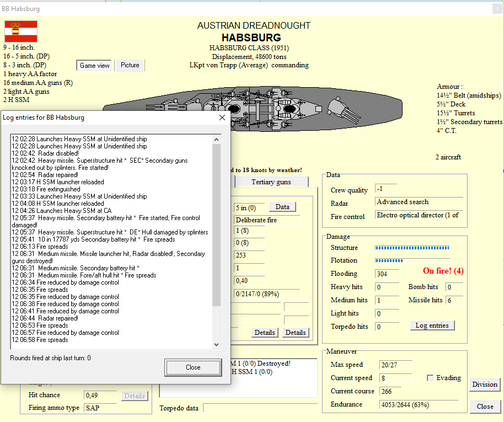Click the HABSBURG ship name heading
This screenshot has height=422, width=504.
click(251, 38)
